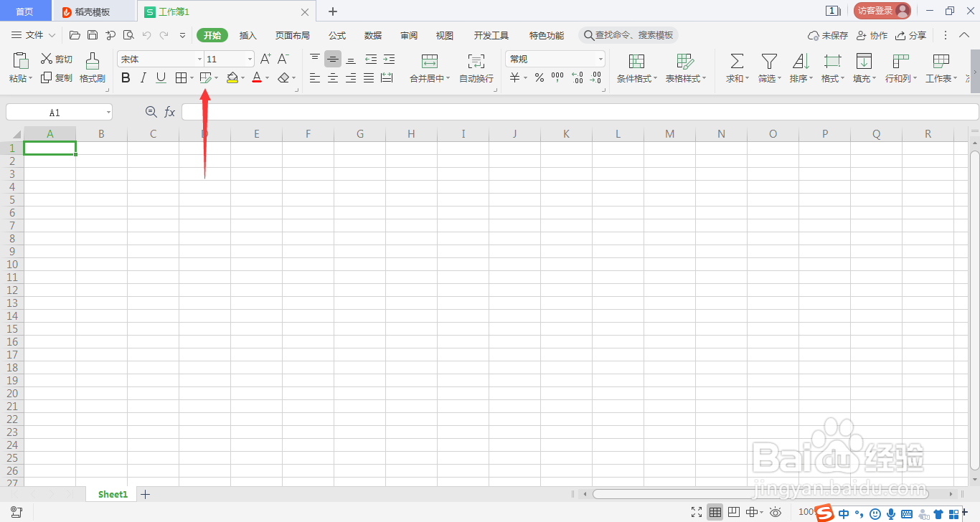The image size is (980, 522).
Task: Expand the Name Box dropdown for A1
Action: pos(108,113)
